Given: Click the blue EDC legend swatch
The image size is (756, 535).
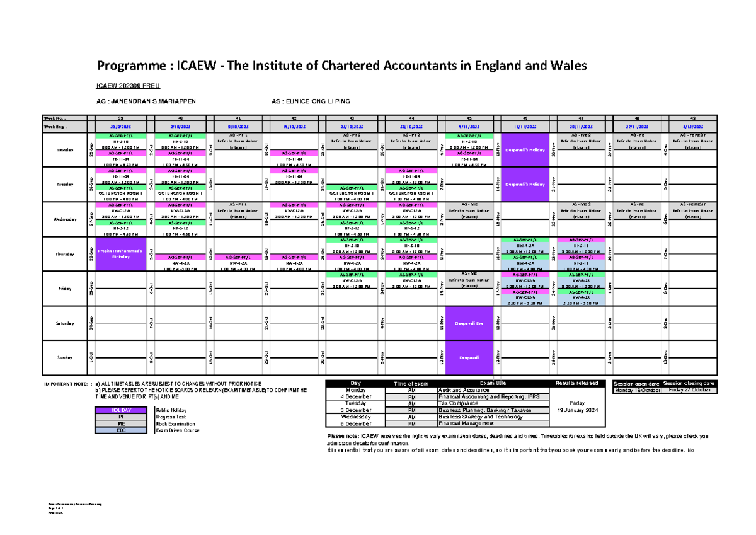Looking at the screenshot, I should [122, 430].
